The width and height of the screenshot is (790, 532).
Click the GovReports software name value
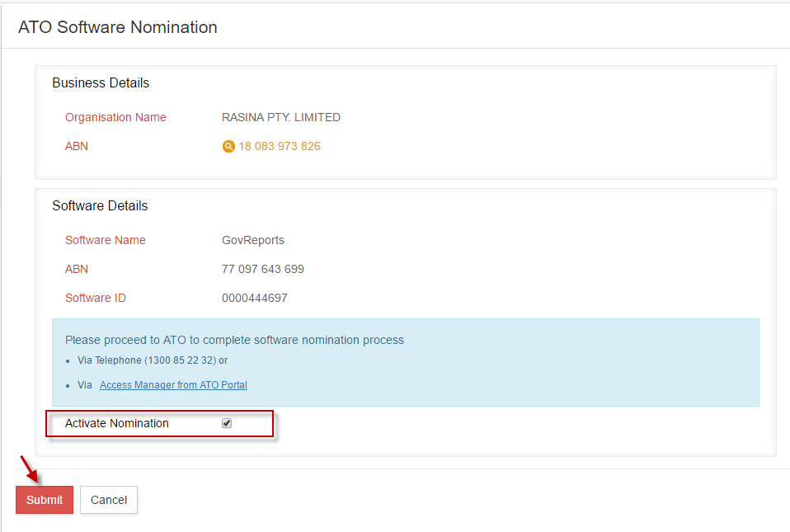tap(253, 240)
